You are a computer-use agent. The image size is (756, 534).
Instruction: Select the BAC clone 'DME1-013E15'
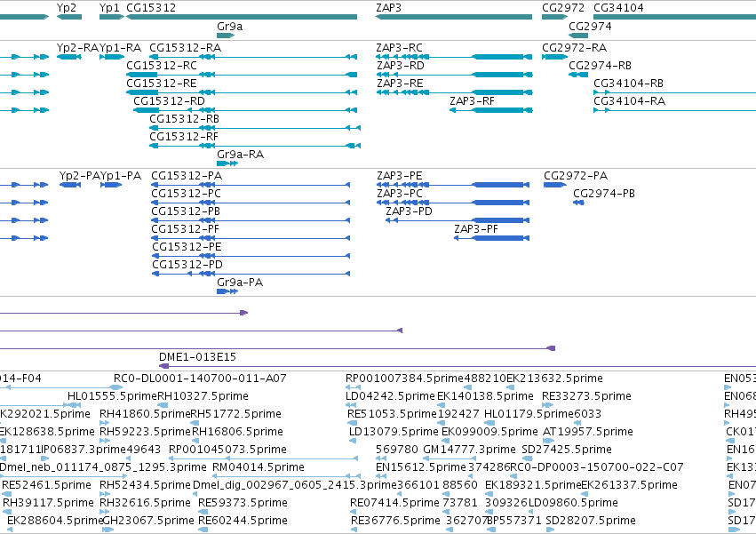coord(198,357)
